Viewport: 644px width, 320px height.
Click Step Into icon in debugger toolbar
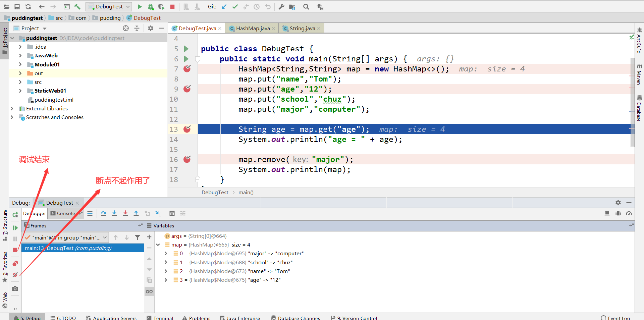[114, 213]
